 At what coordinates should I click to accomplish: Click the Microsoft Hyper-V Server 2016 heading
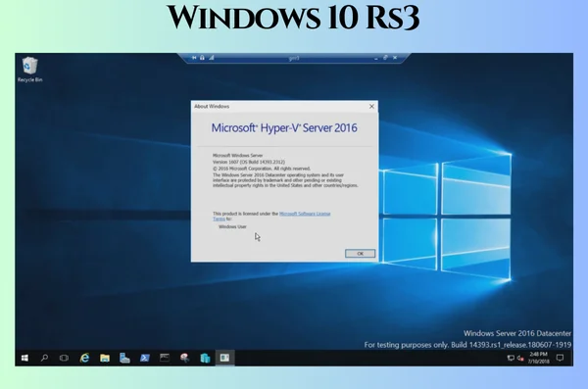pyautogui.click(x=284, y=128)
